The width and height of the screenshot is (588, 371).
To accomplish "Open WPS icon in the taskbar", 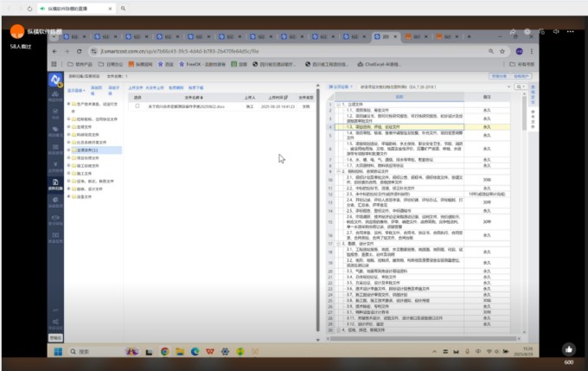I will tap(211, 352).
